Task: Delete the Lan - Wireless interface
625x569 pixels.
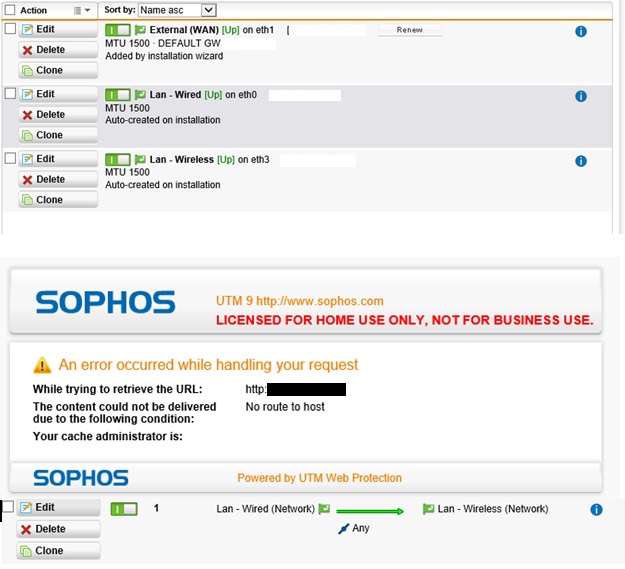Action: pos(58,180)
